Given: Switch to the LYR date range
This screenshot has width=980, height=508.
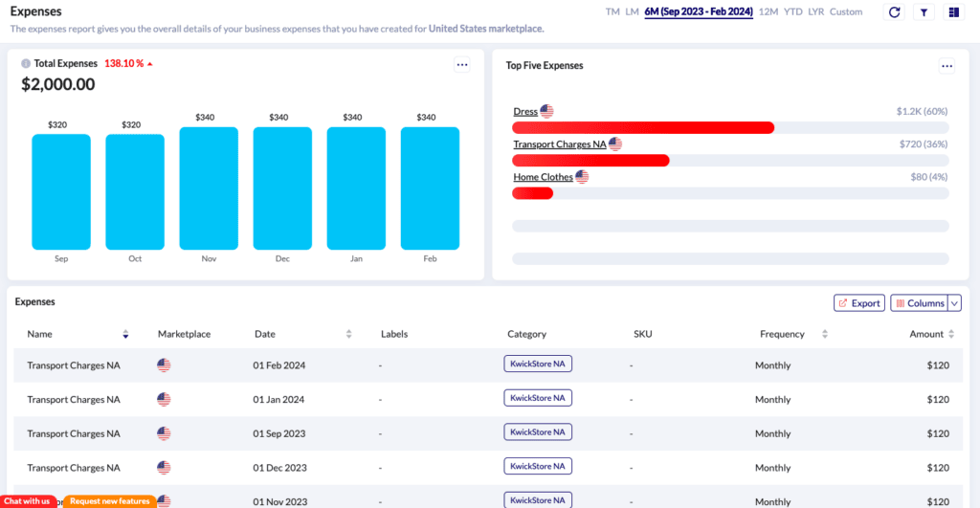Looking at the screenshot, I should point(815,11).
